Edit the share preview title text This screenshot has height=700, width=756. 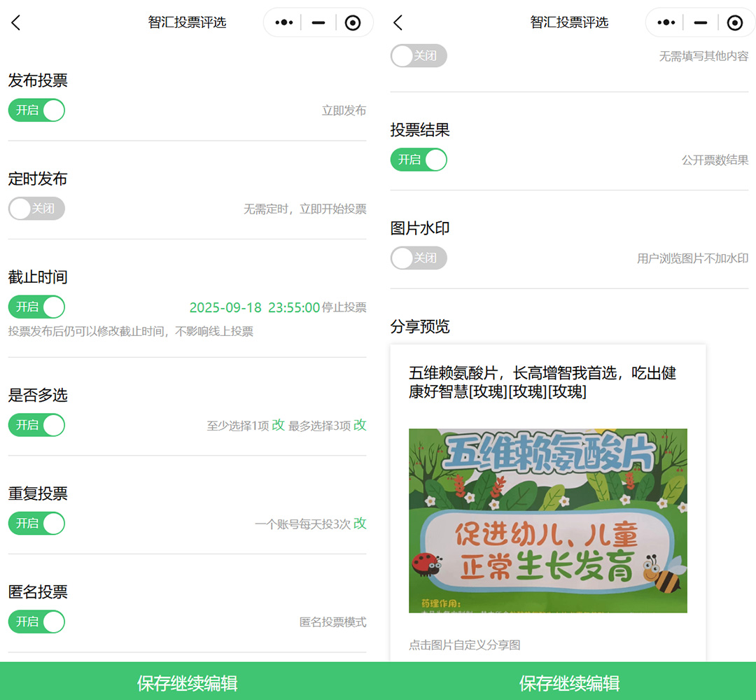[542, 382]
